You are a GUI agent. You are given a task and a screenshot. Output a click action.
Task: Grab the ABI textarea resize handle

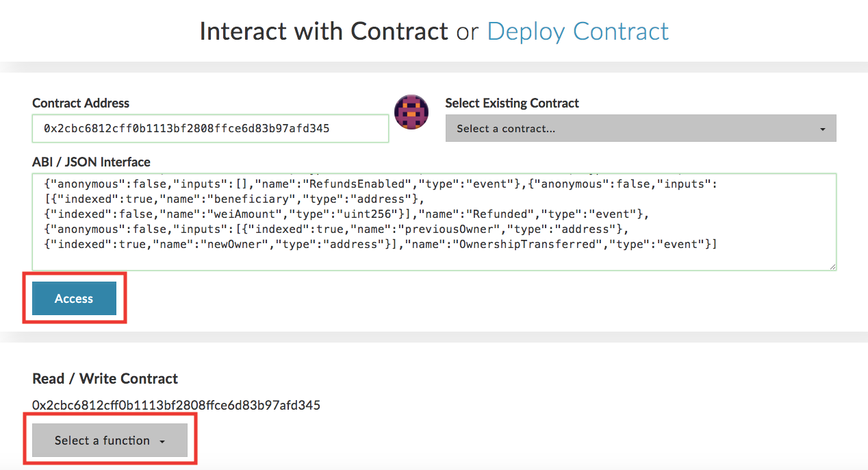(832, 267)
